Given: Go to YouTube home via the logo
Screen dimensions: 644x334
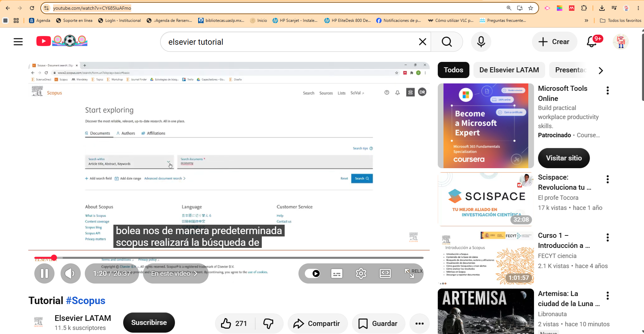Looking at the screenshot, I should [x=62, y=41].
